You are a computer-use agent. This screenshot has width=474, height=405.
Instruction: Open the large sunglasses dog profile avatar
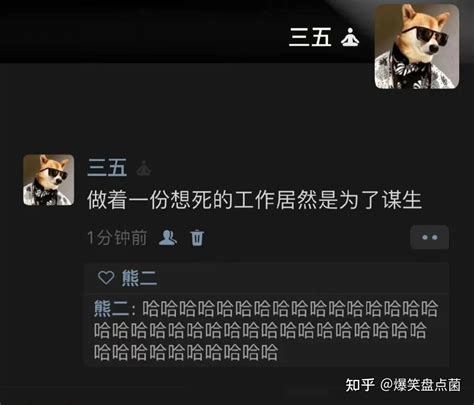tap(417, 46)
